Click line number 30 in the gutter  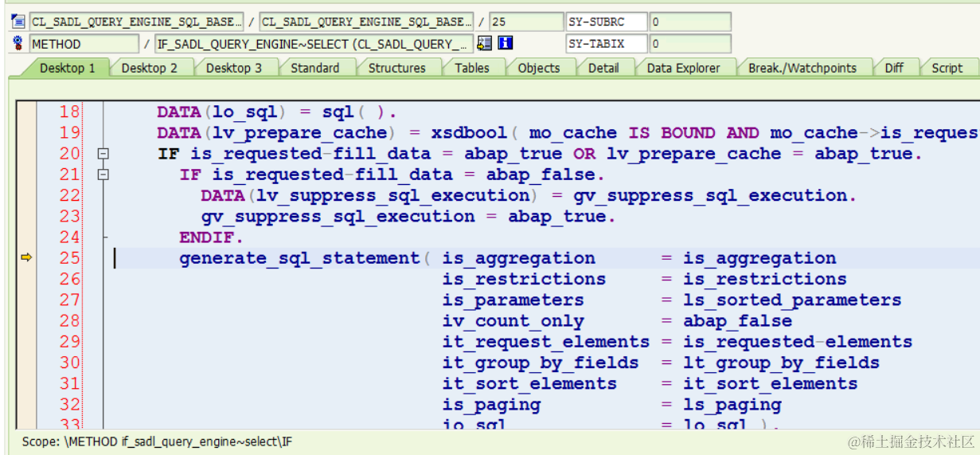(69, 363)
